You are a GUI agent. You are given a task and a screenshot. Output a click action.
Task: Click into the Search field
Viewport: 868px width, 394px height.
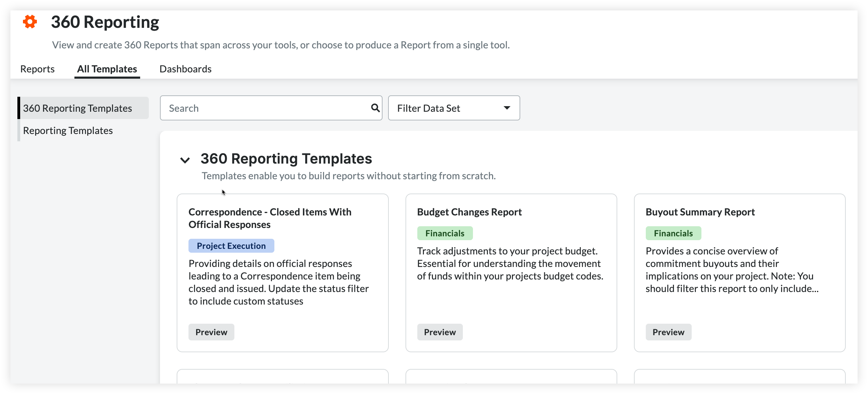point(264,108)
